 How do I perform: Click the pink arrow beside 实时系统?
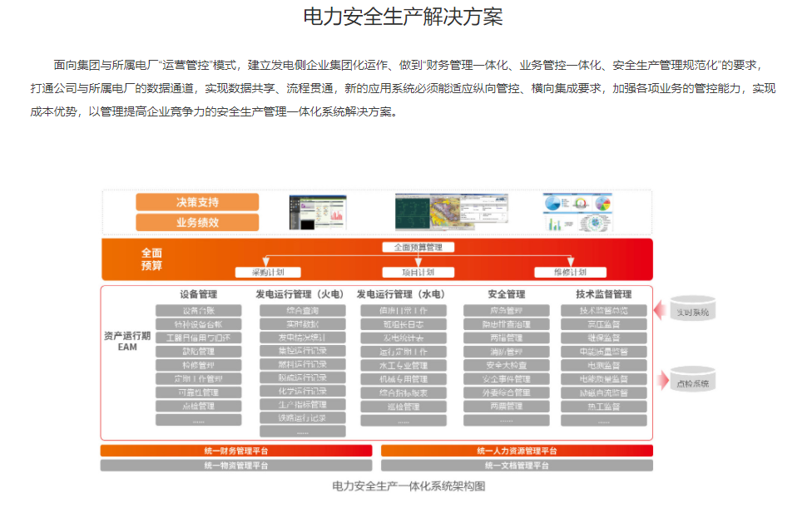click(663, 311)
